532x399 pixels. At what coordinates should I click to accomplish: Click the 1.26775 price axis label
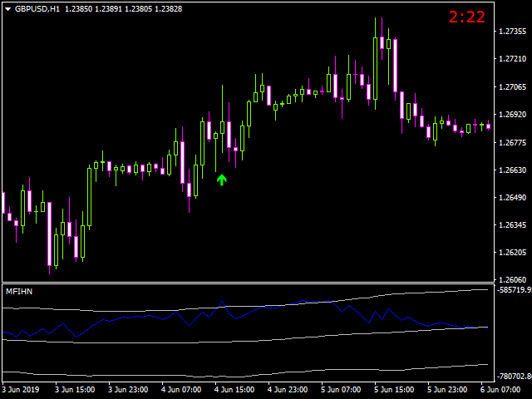pyautogui.click(x=513, y=142)
